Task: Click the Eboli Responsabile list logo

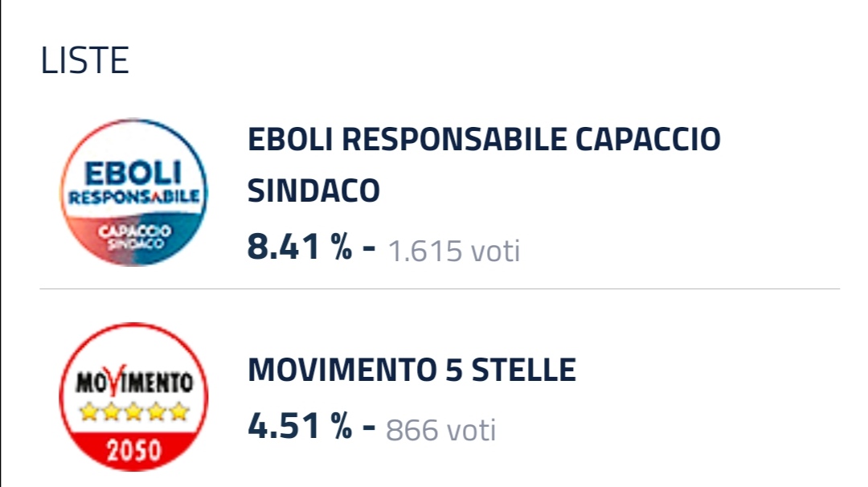Action: pos(133,192)
